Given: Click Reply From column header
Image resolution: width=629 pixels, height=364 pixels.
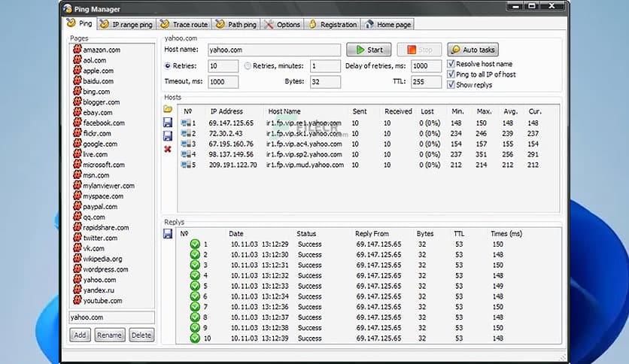Looking at the screenshot, I should (372, 233).
